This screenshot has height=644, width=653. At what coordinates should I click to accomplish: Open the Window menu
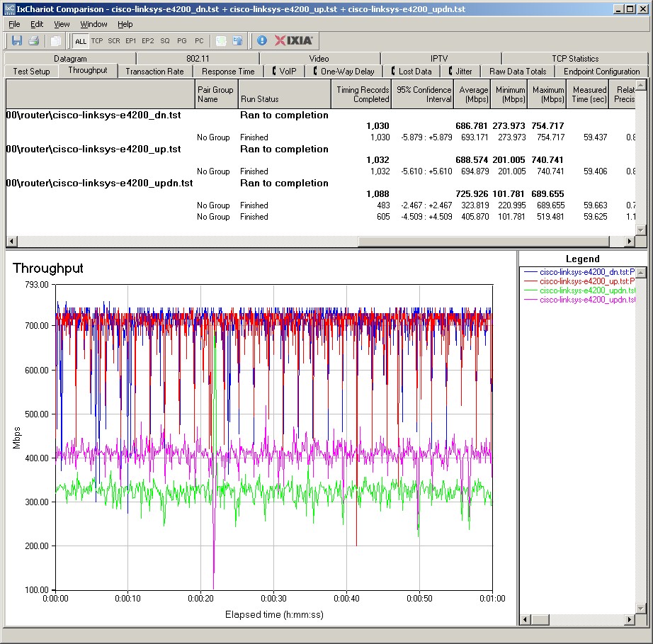pyautogui.click(x=93, y=24)
